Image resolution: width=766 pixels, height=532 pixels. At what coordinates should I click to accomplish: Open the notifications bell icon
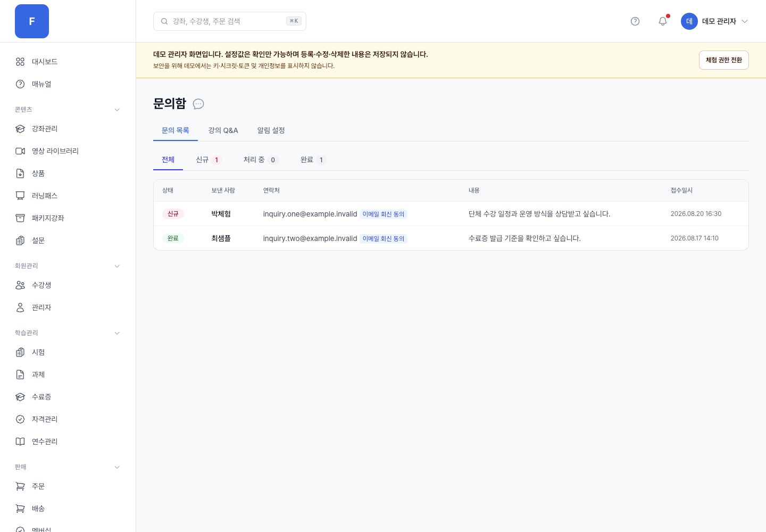[663, 21]
